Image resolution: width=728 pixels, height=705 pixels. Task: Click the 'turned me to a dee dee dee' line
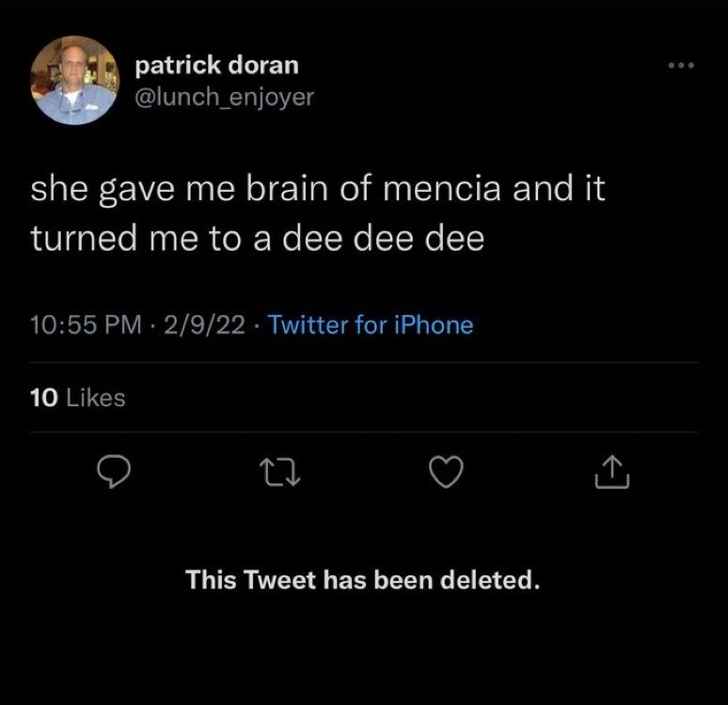tap(258, 238)
